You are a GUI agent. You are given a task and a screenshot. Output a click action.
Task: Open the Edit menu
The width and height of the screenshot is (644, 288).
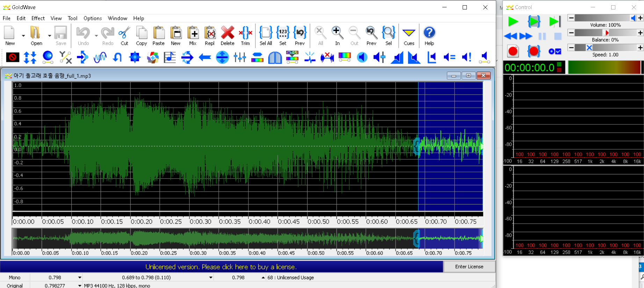point(21,18)
